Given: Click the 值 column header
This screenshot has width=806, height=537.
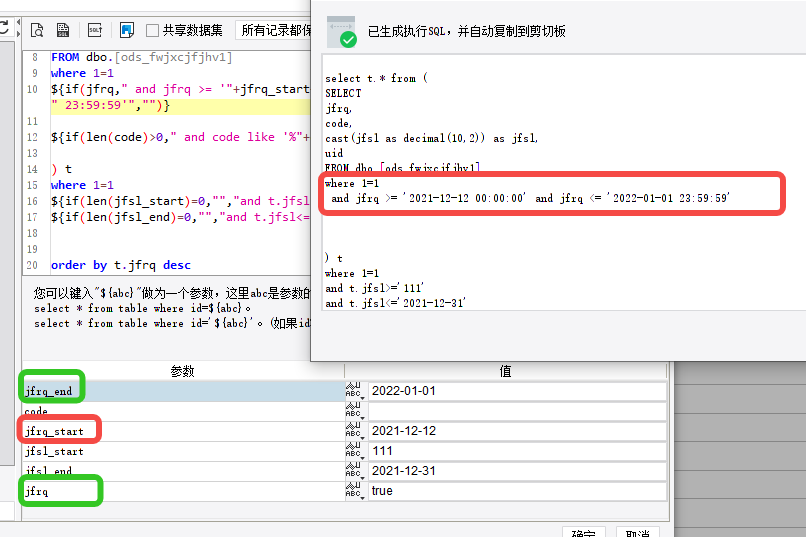Looking at the screenshot, I should click(x=505, y=371).
